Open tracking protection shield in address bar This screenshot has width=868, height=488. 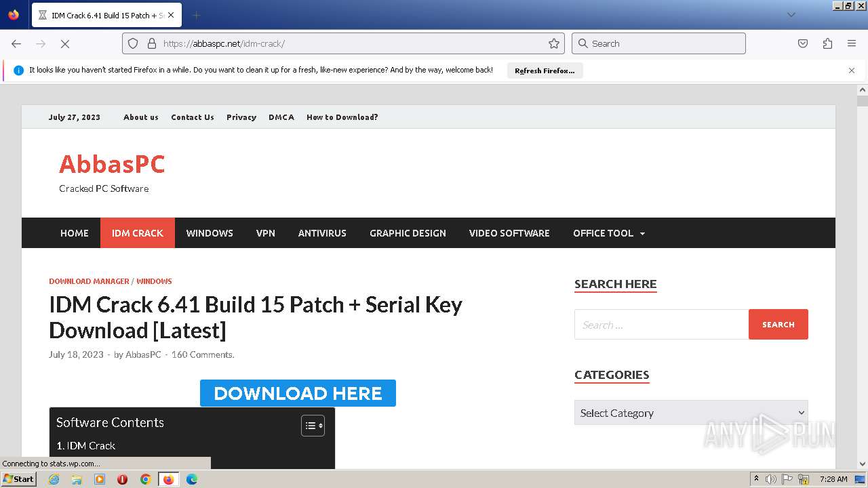(x=134, y=43)
